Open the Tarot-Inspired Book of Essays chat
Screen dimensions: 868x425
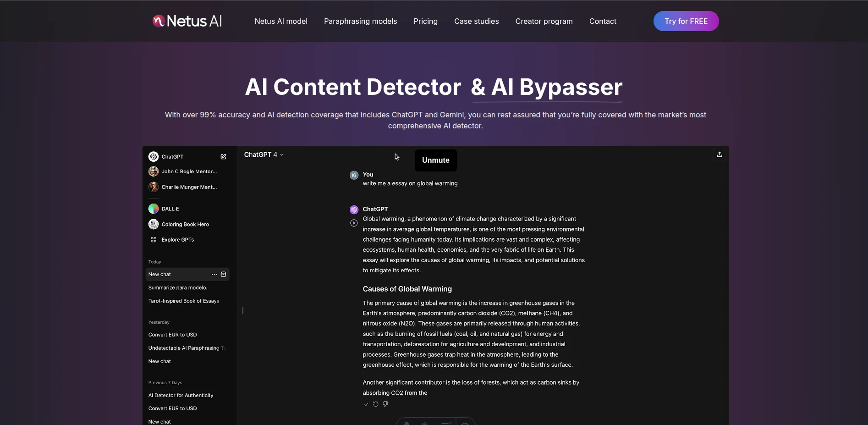[x=183, y=301]
